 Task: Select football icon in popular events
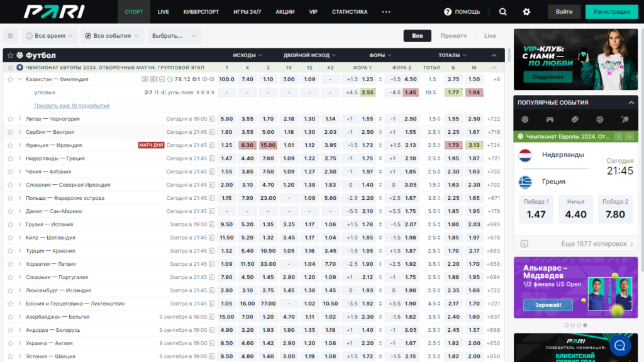525,119
